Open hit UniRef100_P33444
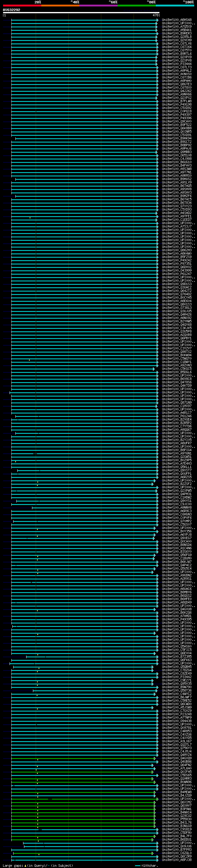This screenshot has width=197, height=868. click(176, 64)
